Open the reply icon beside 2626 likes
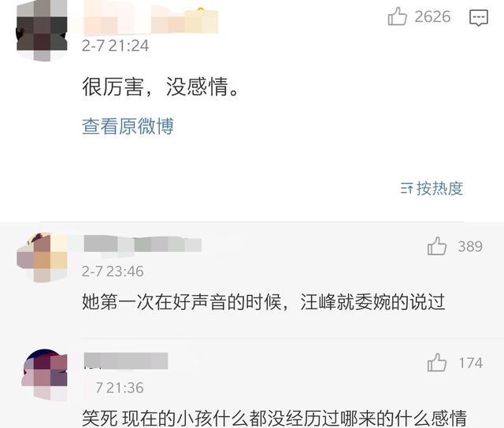Viewport: 504px width, 428px height. [479, 17]
